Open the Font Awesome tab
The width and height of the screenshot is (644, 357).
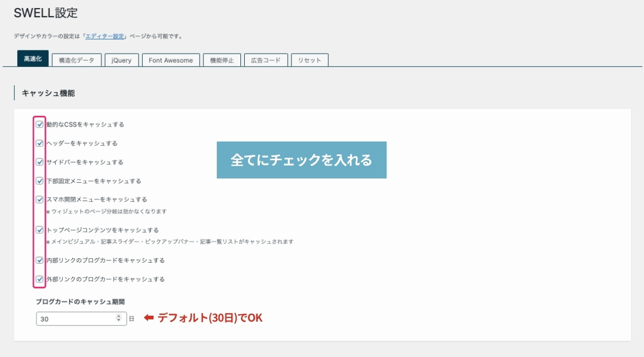[x=171, y=61]
